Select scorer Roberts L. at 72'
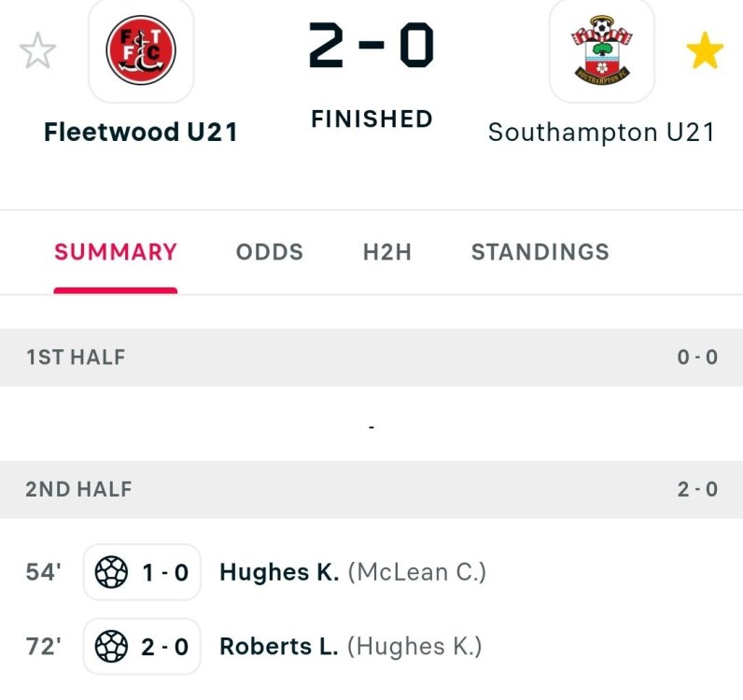Screen dimensions: 743x700 pos(279,646)
